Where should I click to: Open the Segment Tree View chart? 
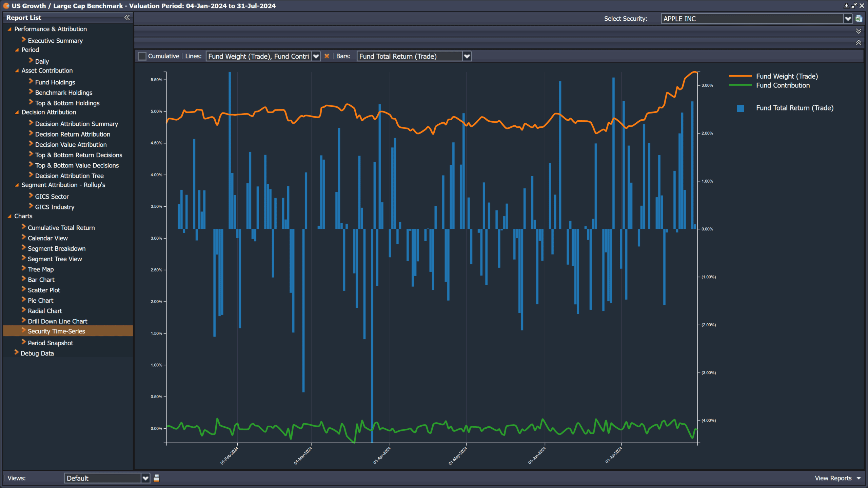click(x=55, y=259)
